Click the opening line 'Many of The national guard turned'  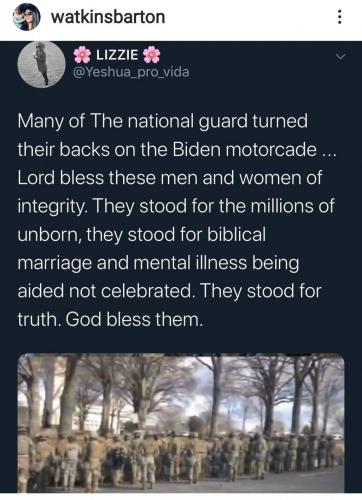pyautogui.click(x=163, y=121)
